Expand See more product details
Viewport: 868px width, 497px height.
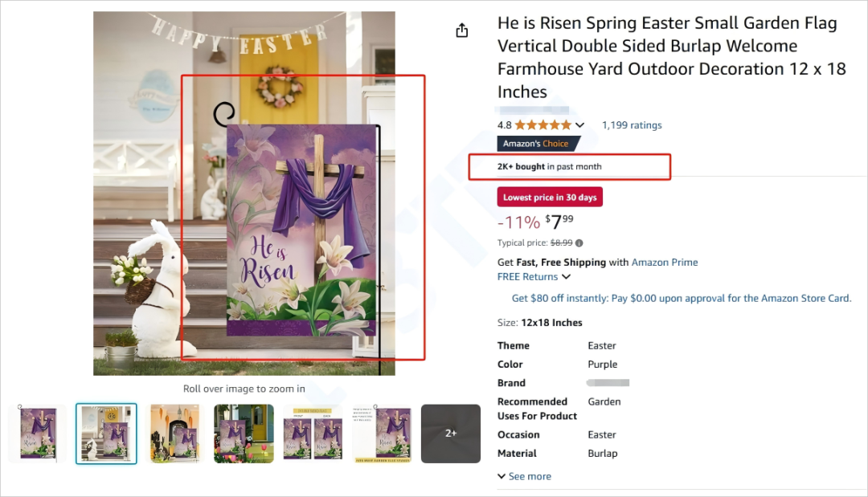coord(524,476)
